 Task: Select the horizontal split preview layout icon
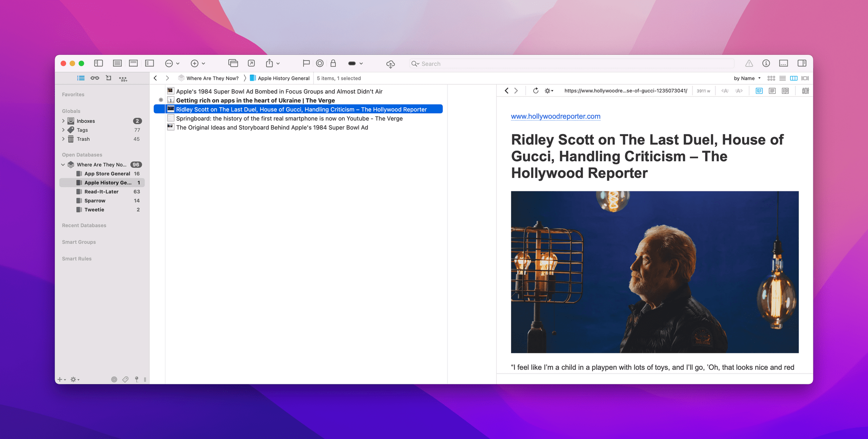[x=134, y=63]
